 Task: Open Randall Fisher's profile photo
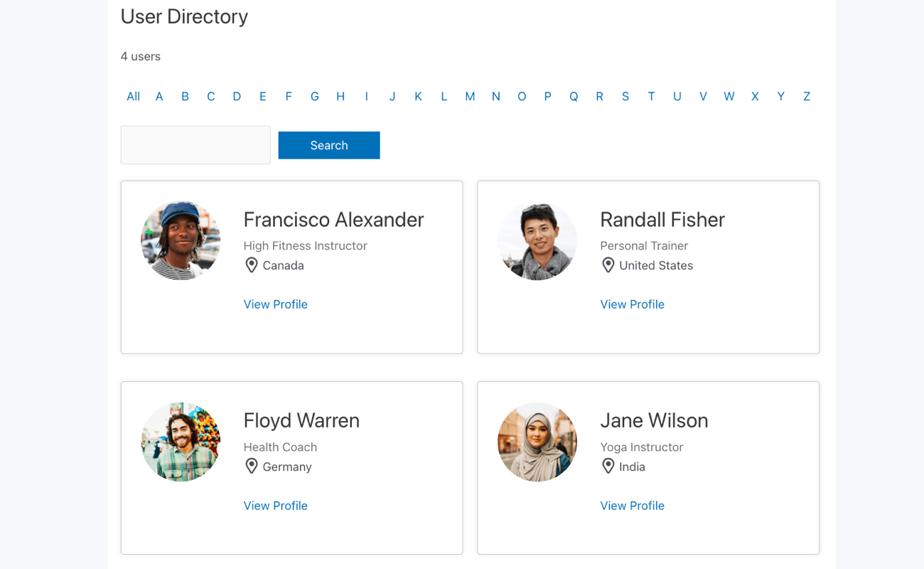tap(537, 240)
